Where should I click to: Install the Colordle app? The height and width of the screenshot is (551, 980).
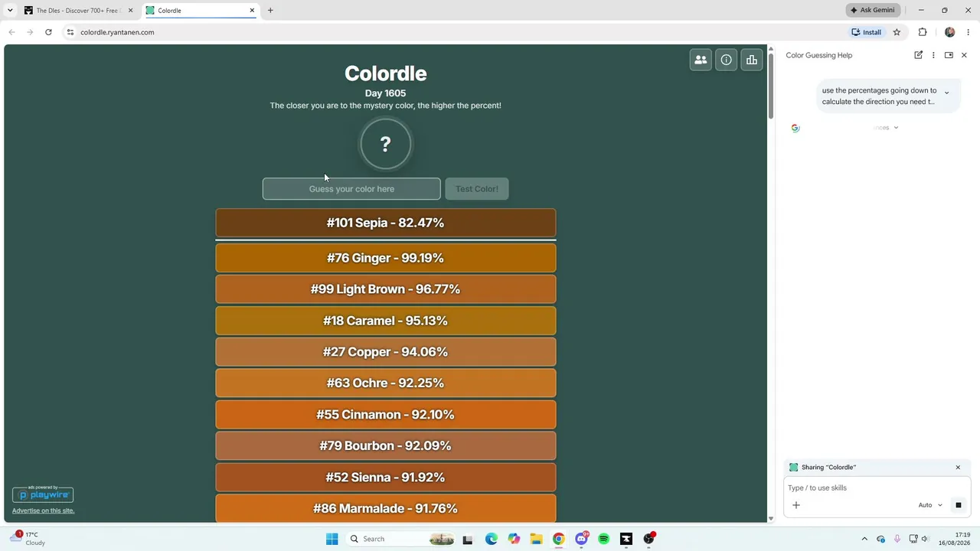(867, 32)
